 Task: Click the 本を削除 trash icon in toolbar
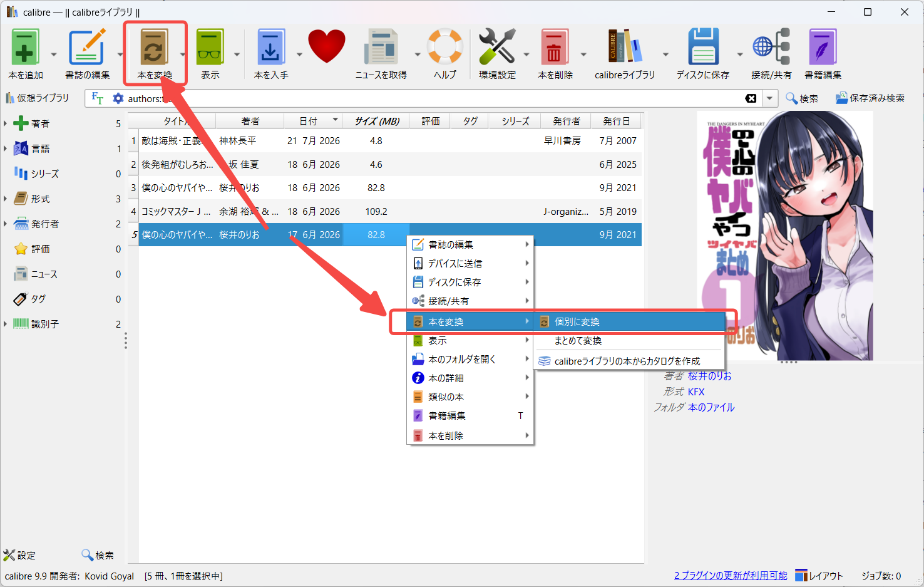coord(555,47)
